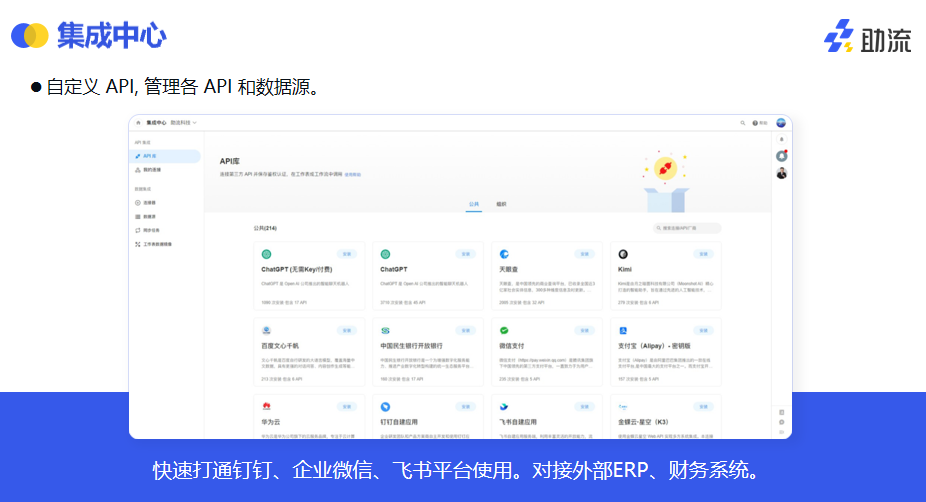
Task: Click the 华为云 red logo icon
Action: (267, 406)
